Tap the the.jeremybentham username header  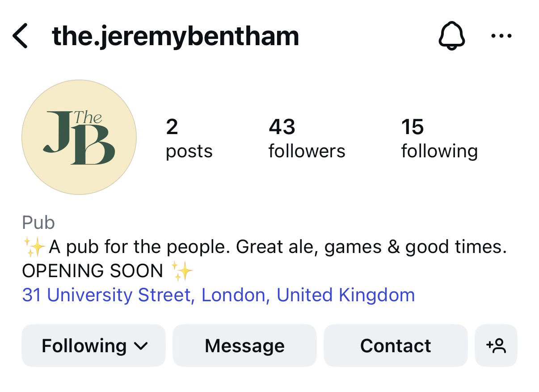175,36
